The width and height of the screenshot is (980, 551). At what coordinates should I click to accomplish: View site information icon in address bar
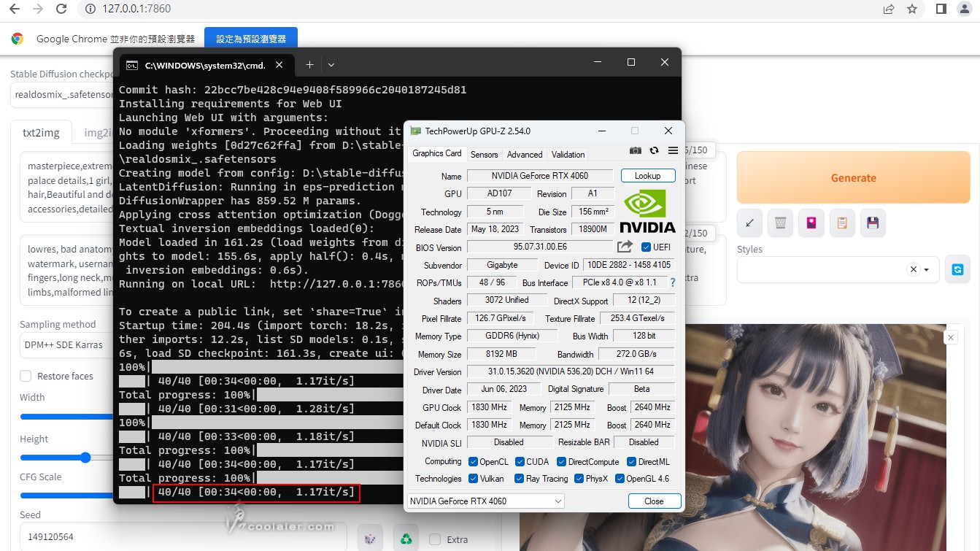pyautogui.click(x=90, y=9)
